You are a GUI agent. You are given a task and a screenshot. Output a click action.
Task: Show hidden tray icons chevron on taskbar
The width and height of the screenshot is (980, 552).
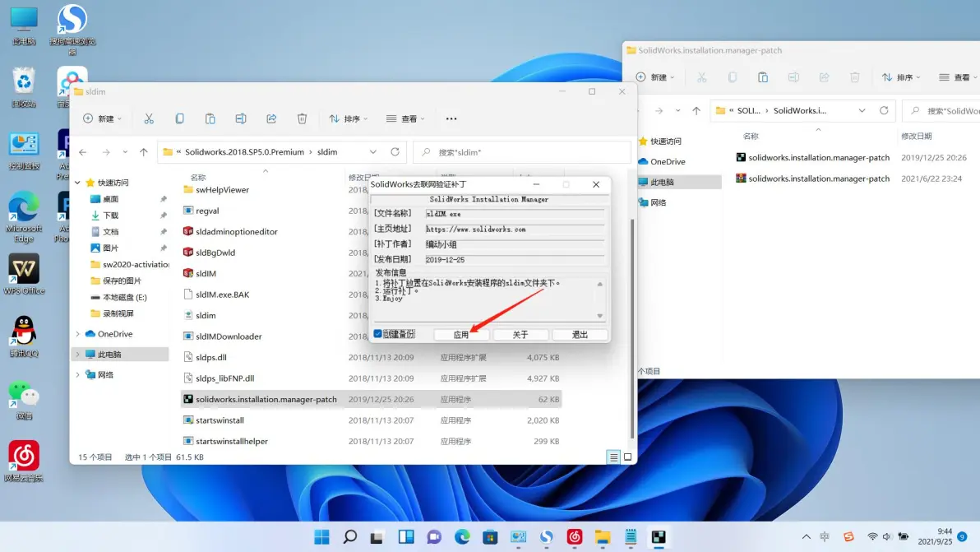tap(807, 537)
